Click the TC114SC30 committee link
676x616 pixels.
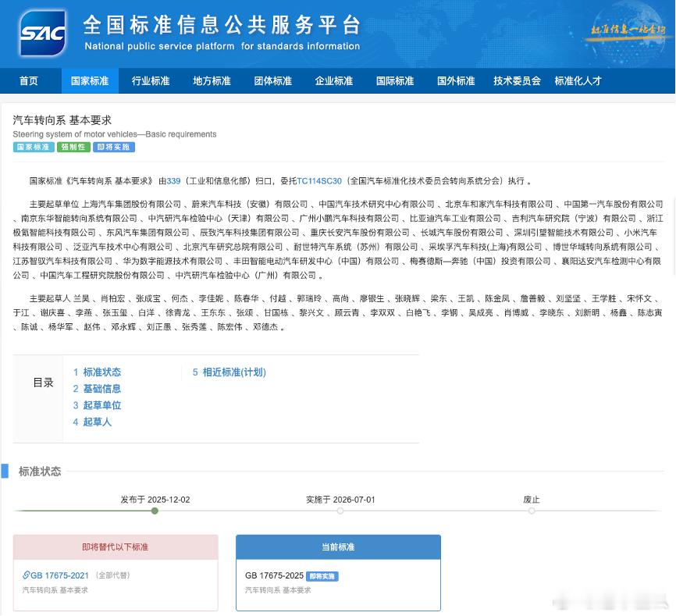coord(317,180)
